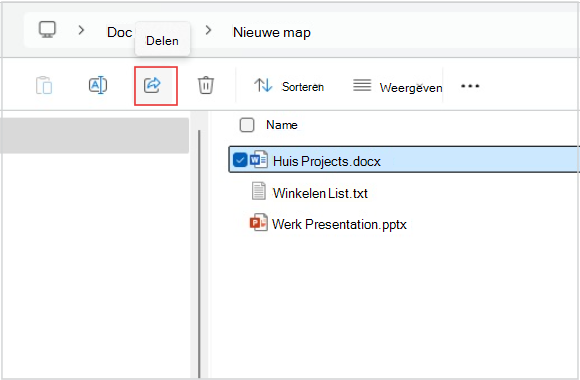580x380 pixels.
Task: Open the Sorteren sort menu
Action: point(289,86)
